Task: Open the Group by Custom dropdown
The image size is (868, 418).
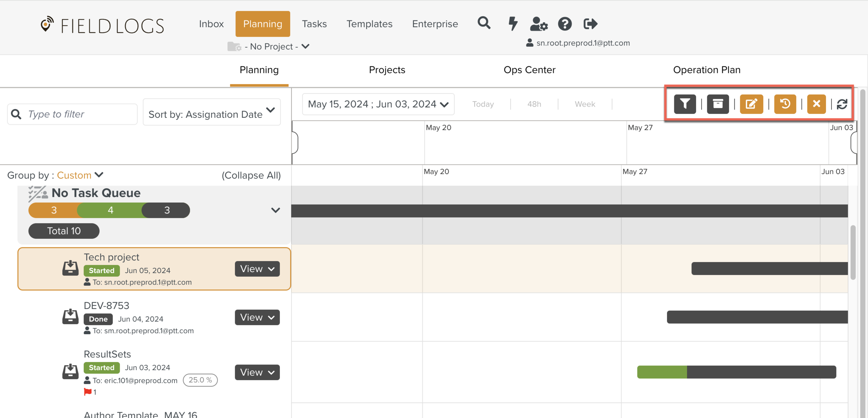Action: pyautogui.click(x=80, y=175)
